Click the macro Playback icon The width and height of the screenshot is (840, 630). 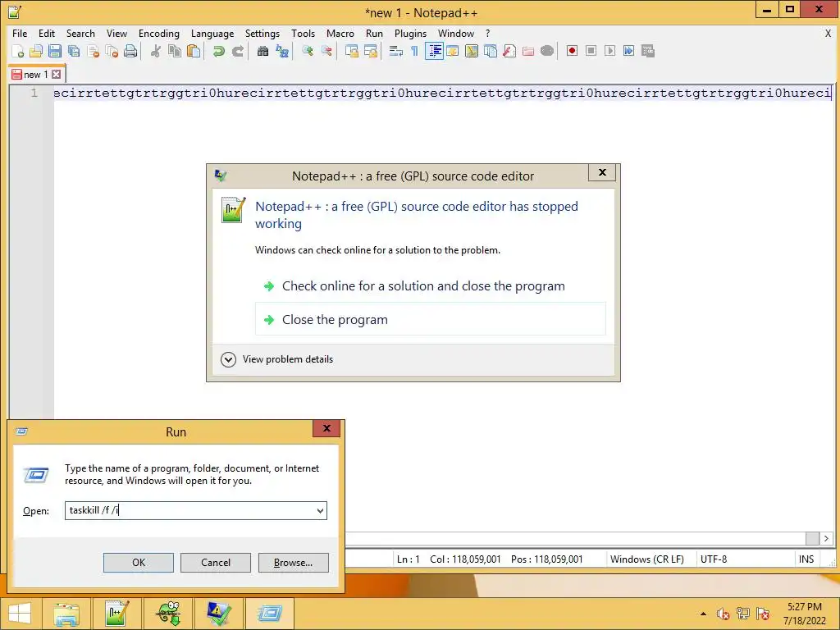pyautogui.click(x=609, y=51)
